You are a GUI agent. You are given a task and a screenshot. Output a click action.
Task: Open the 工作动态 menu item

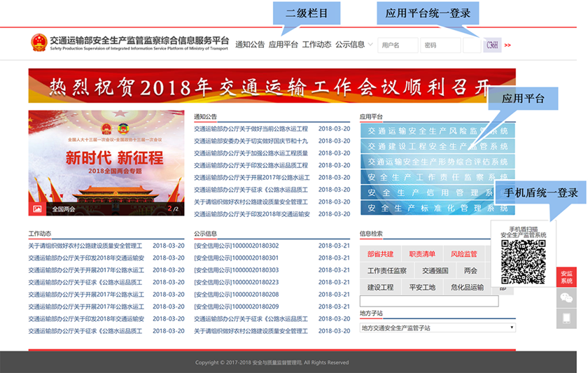pyautogui.click(x=316, y=45)
